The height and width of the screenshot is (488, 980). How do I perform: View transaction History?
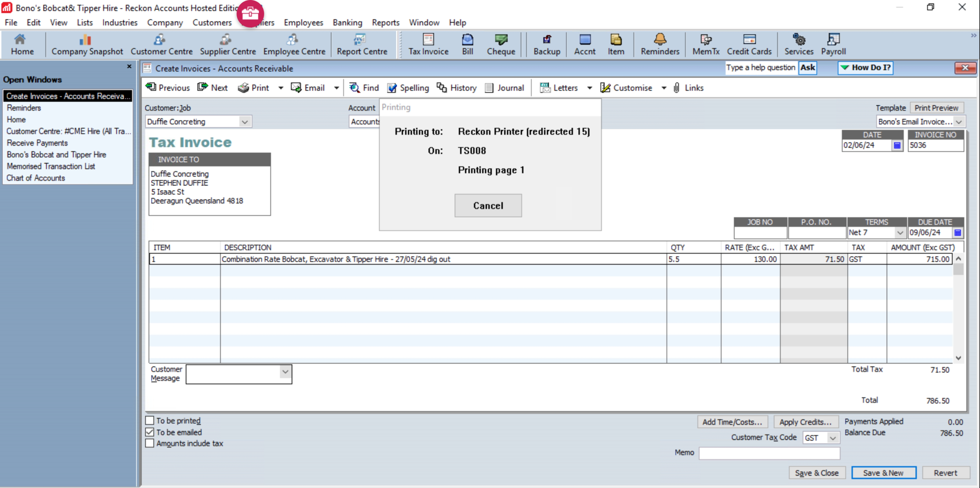[x=457, y=88]
